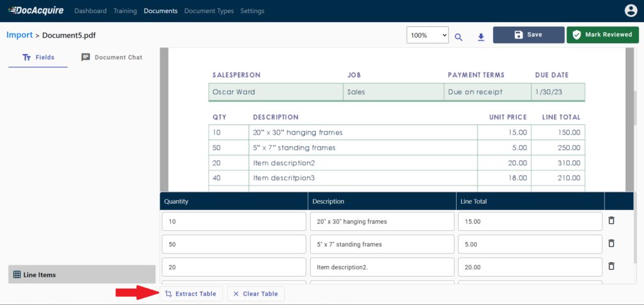Click 'Oscar Ward' in the document

tap(234, 92)
